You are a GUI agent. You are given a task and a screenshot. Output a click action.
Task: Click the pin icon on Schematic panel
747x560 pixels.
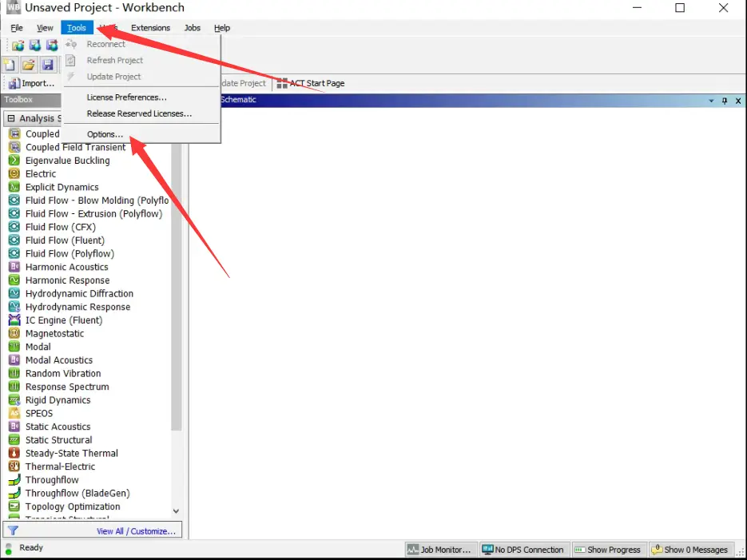[725, 101]
